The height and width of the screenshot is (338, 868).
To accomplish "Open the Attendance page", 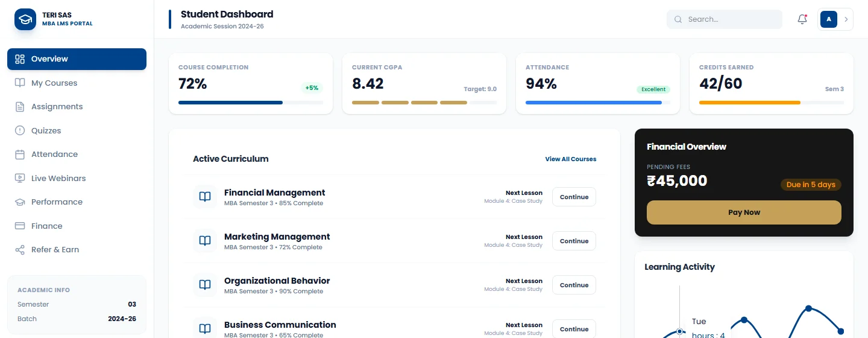I will coord(77,155).
